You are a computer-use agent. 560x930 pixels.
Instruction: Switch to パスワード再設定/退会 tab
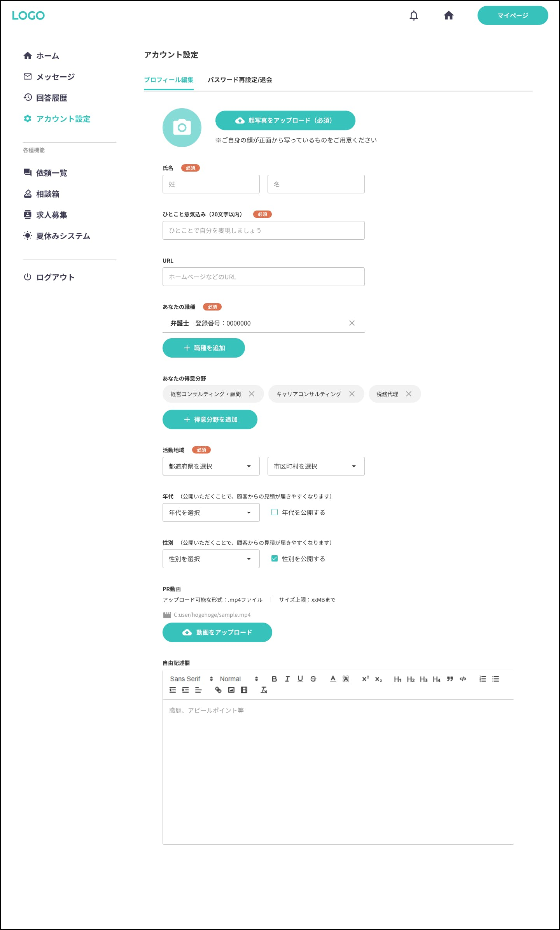pos(240,80)
